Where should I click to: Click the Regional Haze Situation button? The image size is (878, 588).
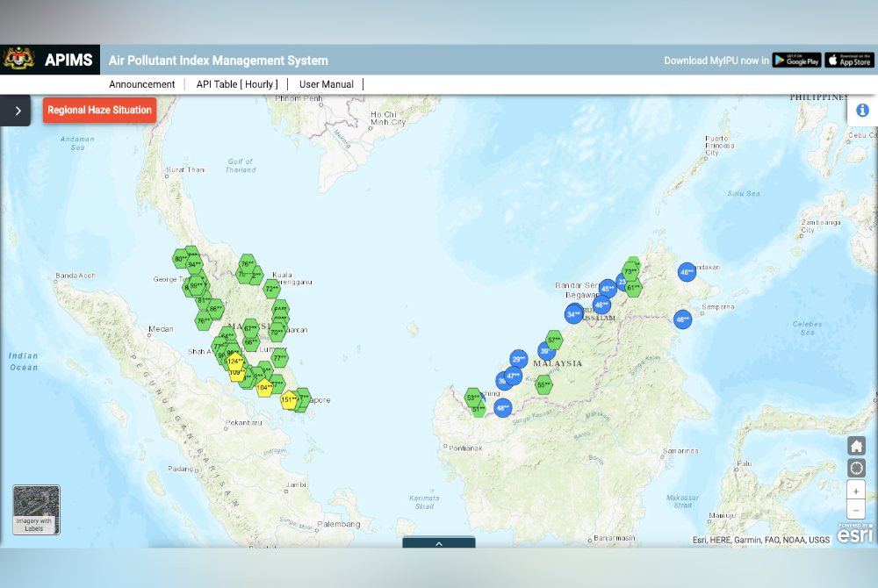click(99, 111)
